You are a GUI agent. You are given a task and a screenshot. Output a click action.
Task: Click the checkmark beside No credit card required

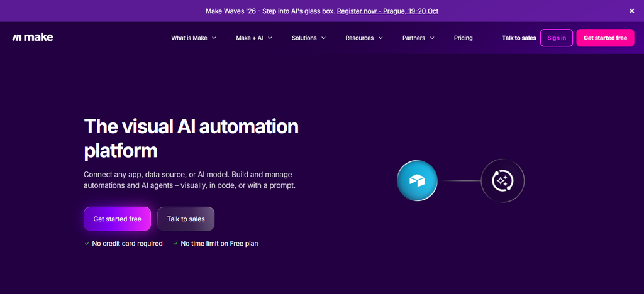point(87,244)
